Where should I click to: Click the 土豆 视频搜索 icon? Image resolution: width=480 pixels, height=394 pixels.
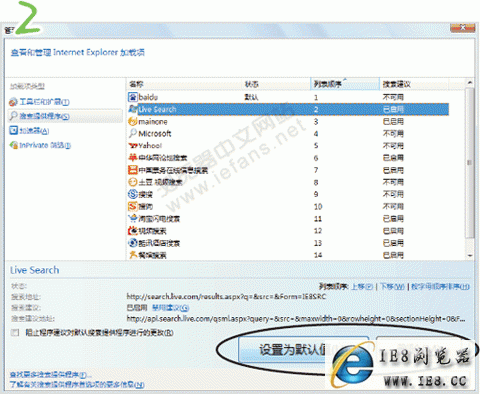point(133,182)
